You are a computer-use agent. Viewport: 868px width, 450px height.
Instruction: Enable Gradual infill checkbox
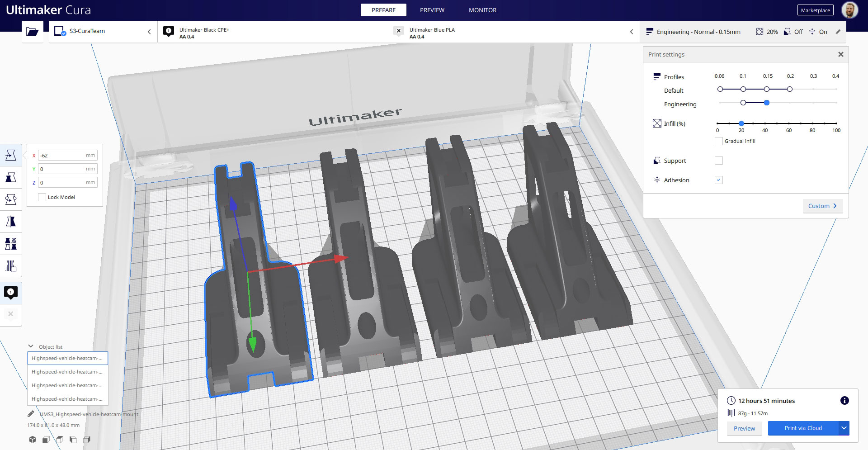[718, 141]
